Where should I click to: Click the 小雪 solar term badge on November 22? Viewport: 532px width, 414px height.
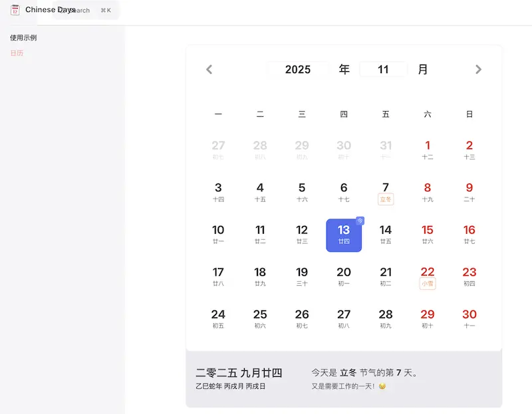tap(428, 284)
